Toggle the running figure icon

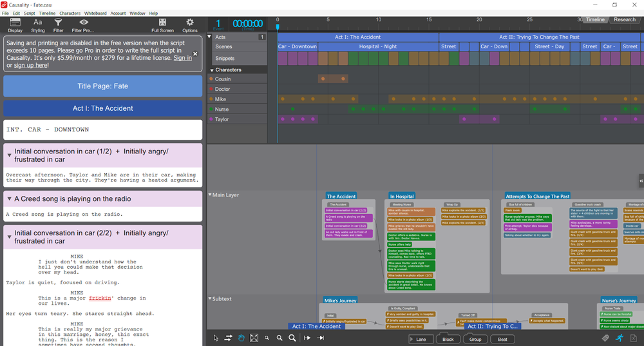point(620,338)
